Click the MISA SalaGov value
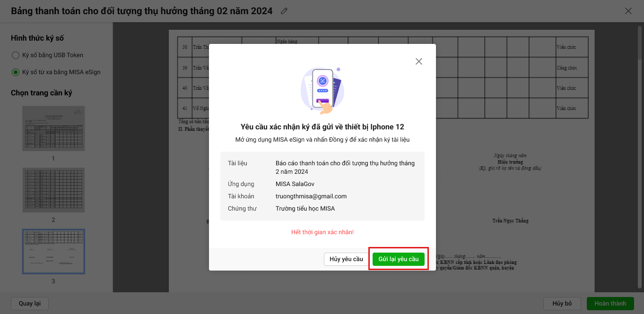Viewport: 644px width, 314px height. pos(295,184)
